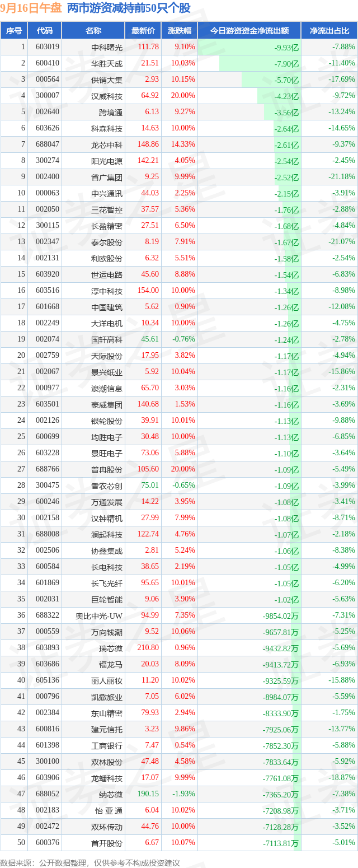The image size is (358, 868).
Task: Select stock name 首开股份
Action: pos(106,843)
